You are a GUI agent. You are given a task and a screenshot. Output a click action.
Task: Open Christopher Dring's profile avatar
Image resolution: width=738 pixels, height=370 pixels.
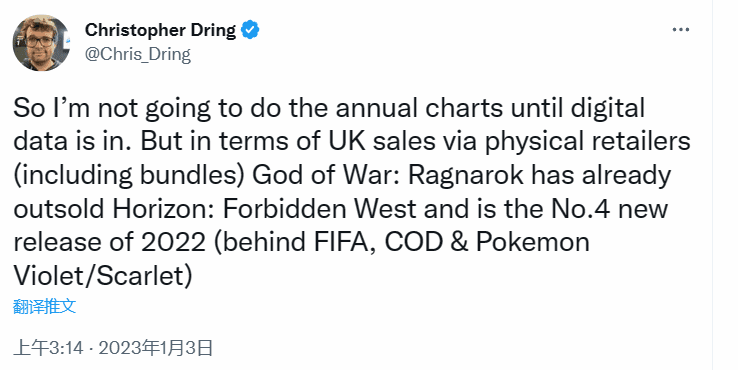point(41,42)
